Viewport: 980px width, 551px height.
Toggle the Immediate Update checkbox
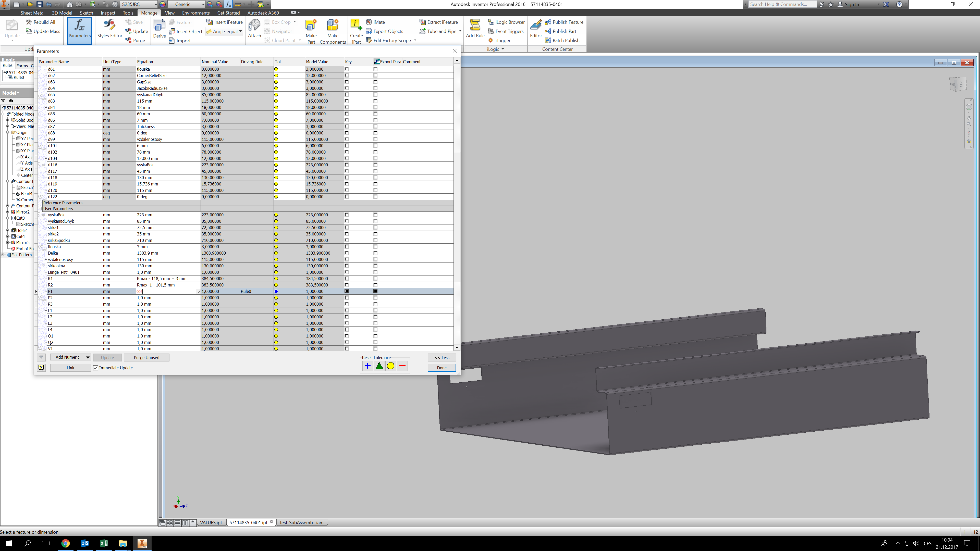click(96, 368)
